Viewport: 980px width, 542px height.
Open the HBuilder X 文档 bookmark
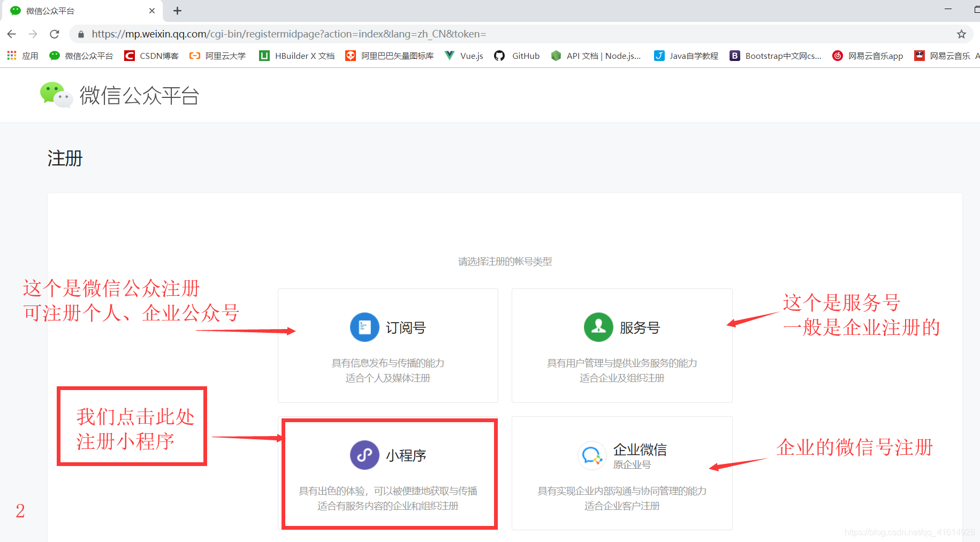point(297,56)
